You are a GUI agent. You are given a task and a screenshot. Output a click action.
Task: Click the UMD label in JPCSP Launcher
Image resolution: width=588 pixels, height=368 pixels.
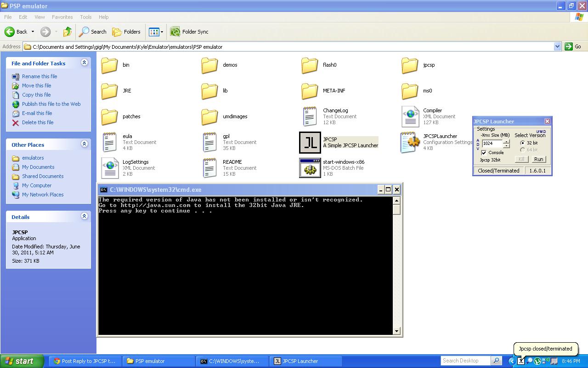tap(541, 132)
